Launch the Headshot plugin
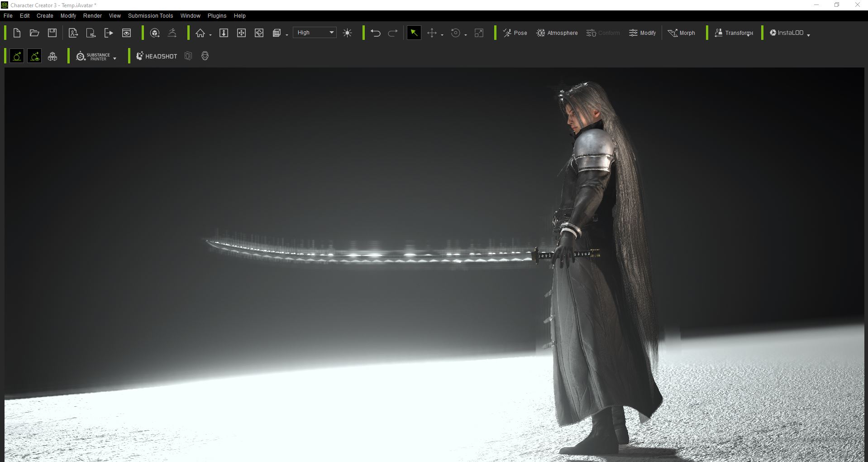The image size is (868, 462). pyautogui.click(x=157, y=56)
